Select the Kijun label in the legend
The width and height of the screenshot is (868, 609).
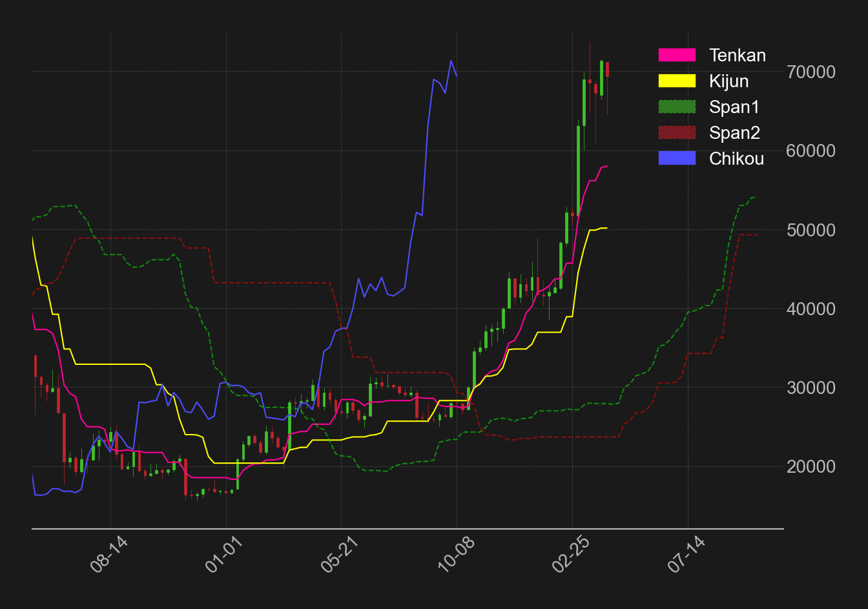click(x=729, y=81)
